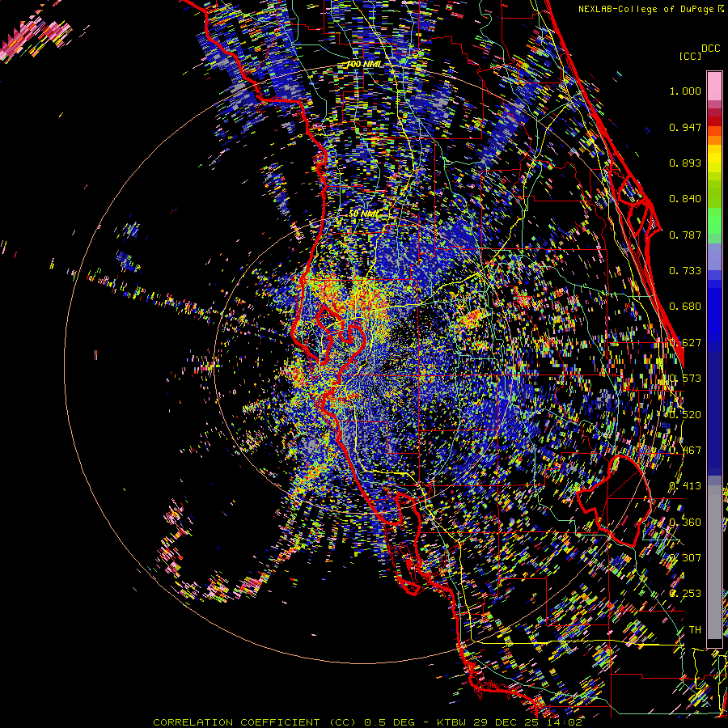Viewport: 728px width, 728px height.
Task: Select the 0.307 legend value
Action: tap(685, 557)
